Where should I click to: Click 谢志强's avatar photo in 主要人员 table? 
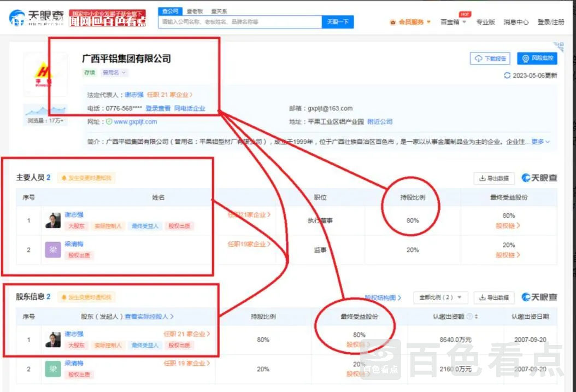pos(53,220)
